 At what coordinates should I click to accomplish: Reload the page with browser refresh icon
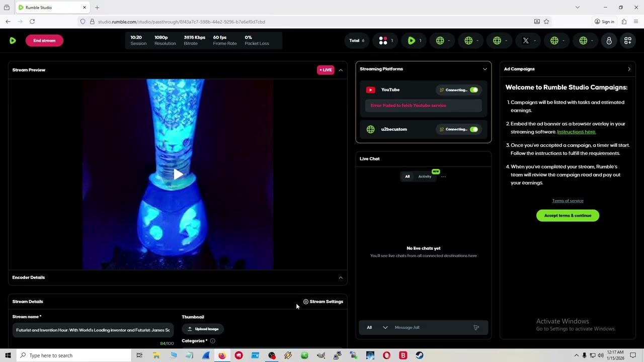click(x=32, y=22)
